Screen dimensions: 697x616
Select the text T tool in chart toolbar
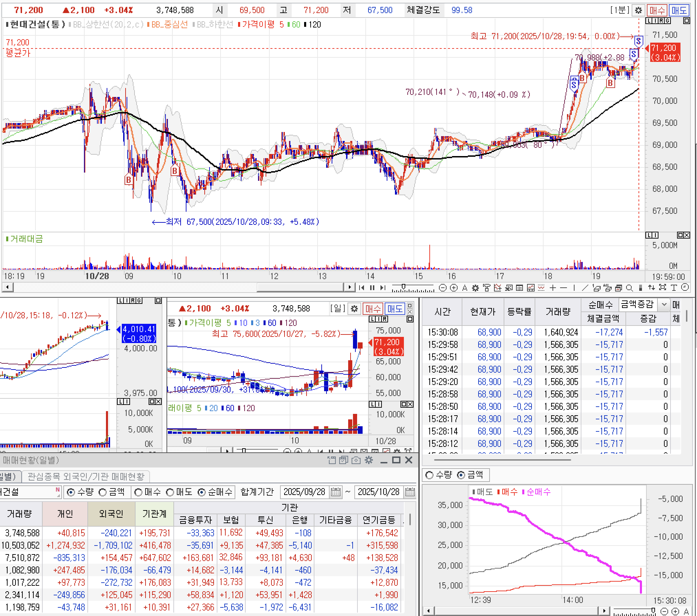pos(674,288)
